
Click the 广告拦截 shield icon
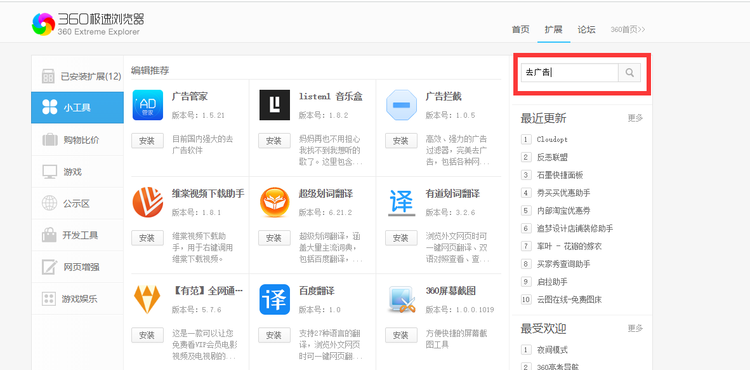(x=402, y=105)
